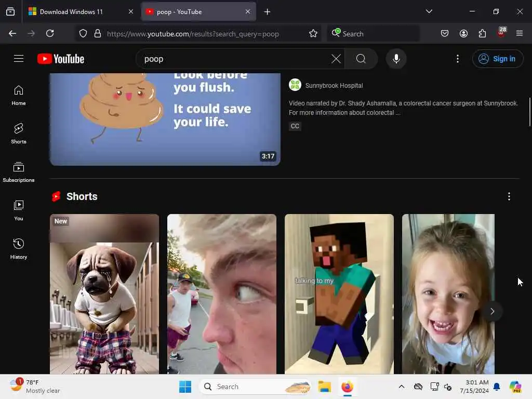Open the blond man close-up Short

point(221,294)
